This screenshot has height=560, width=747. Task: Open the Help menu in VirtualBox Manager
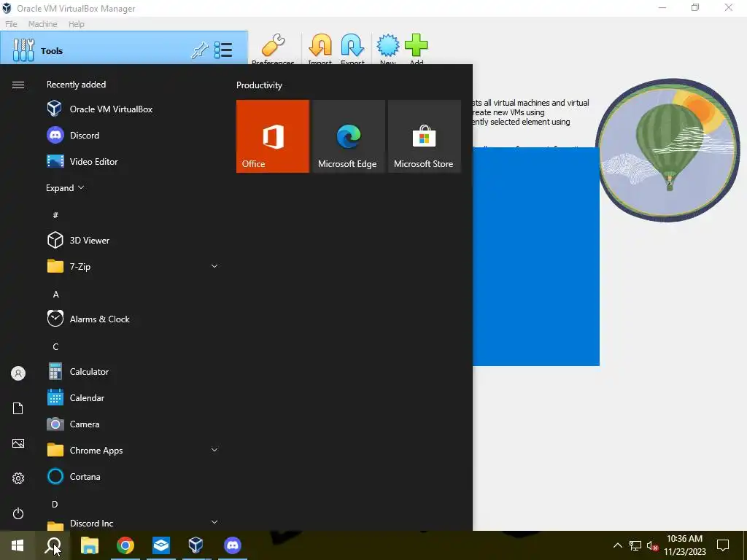coord(76,24)
